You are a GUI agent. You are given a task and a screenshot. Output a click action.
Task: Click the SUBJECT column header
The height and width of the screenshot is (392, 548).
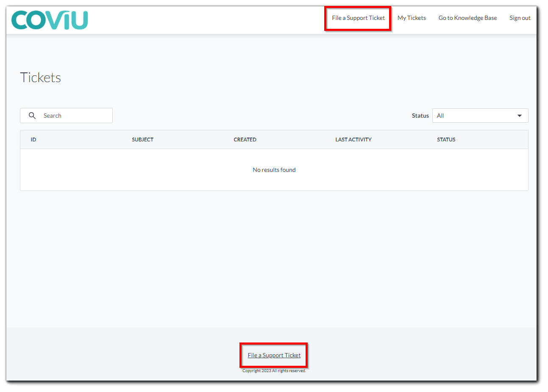pos(142,140)
